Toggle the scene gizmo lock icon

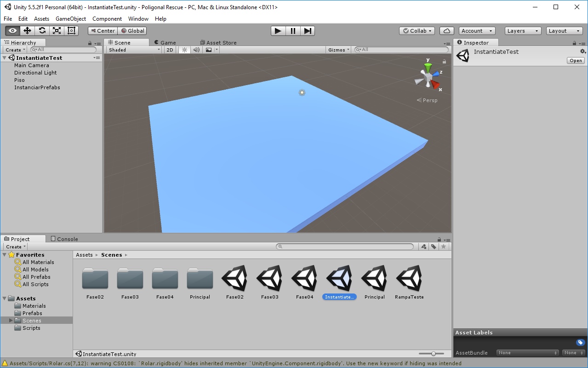point(444,62)
